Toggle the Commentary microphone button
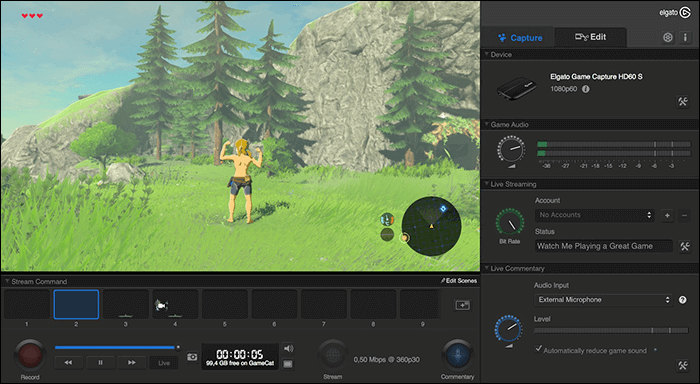700x384 pixels. click(457, 355)
